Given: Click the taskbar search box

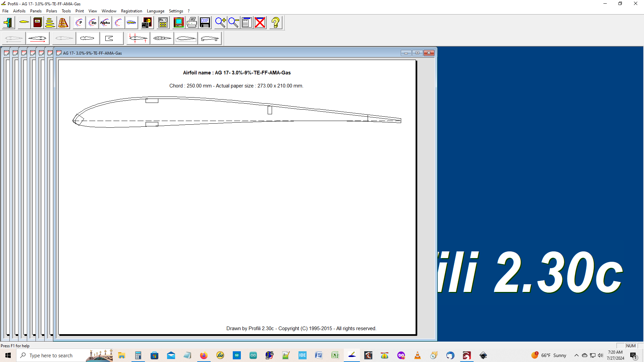Looking at the screenshot, I should pyautogui.click(x=51, y=355).
